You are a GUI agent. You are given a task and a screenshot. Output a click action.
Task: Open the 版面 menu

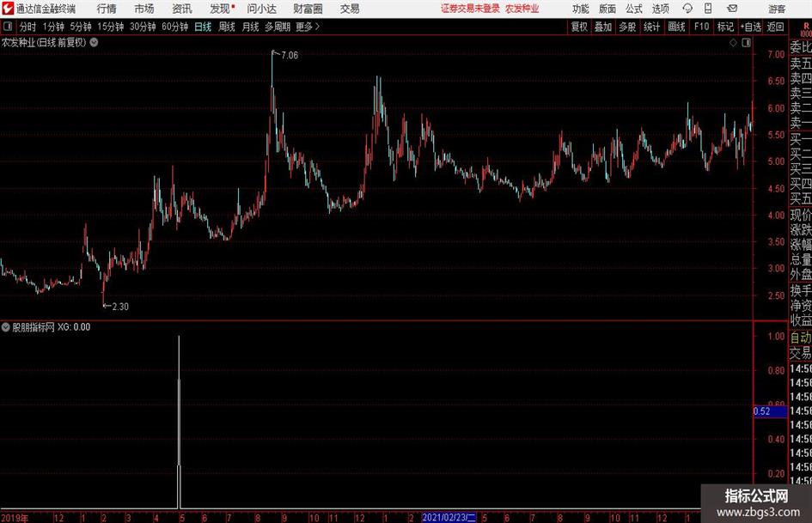607,9
